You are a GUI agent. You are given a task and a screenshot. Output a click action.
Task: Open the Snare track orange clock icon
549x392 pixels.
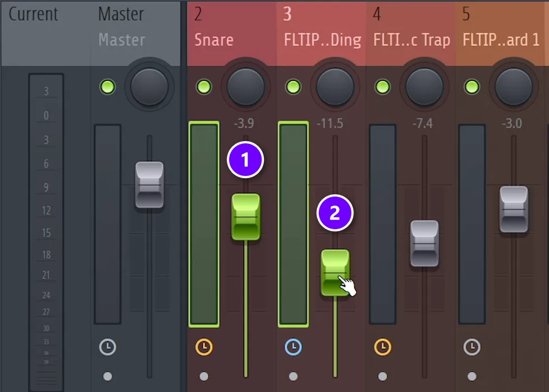[204, 347]
